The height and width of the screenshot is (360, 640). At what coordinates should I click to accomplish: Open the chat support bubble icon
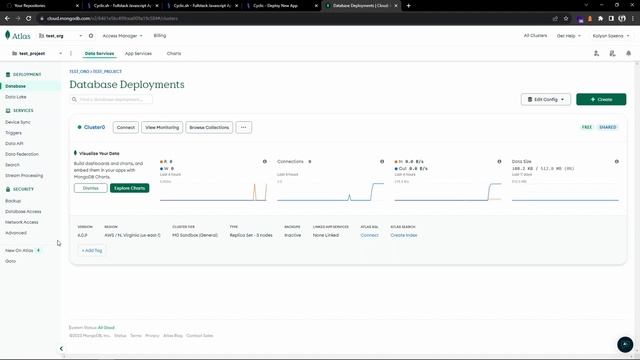625,344
